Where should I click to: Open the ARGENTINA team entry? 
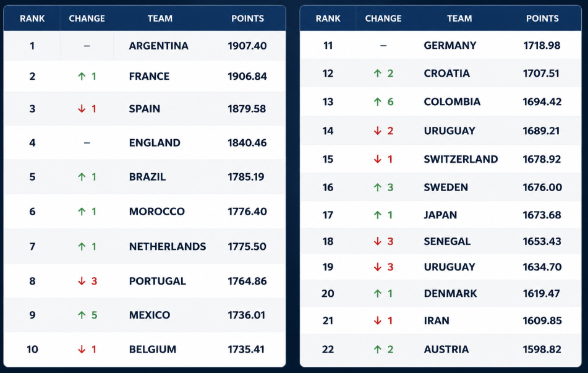159,46
